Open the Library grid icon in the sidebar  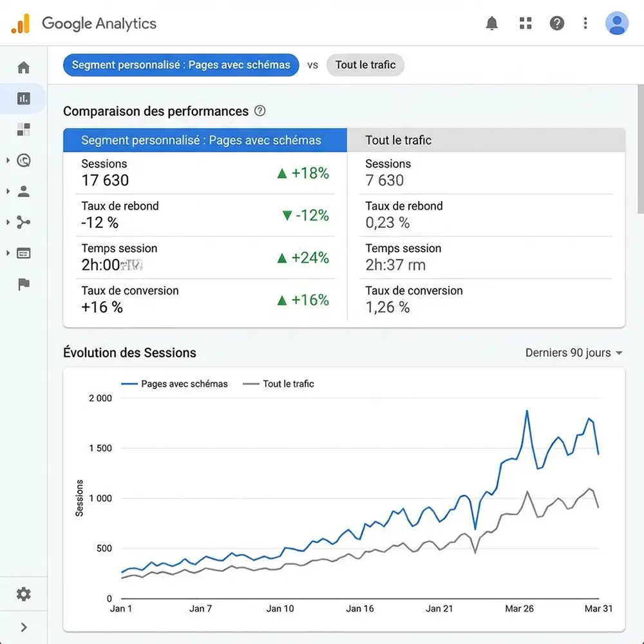pyautogui.click(x=23, y=129)
